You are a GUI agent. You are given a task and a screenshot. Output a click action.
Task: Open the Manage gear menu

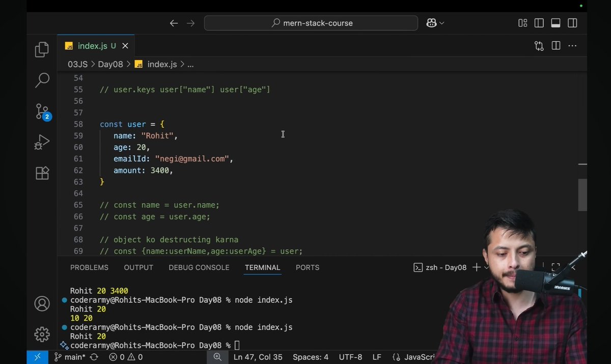pyautogui.click(x=42, y=334)
